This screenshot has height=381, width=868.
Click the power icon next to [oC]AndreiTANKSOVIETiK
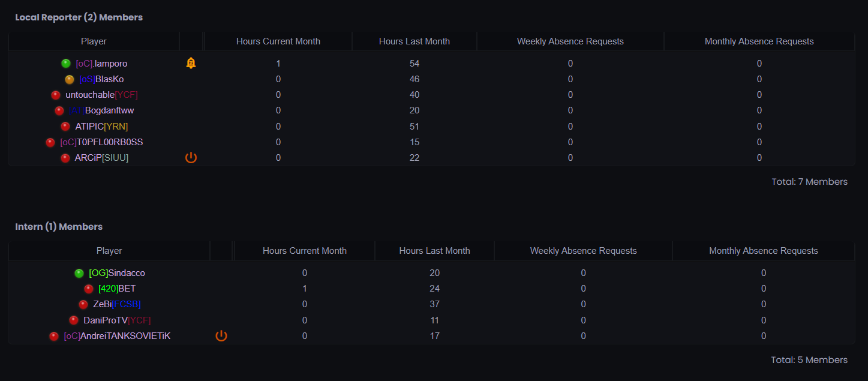pyautogui.click(x=221, y=336)
